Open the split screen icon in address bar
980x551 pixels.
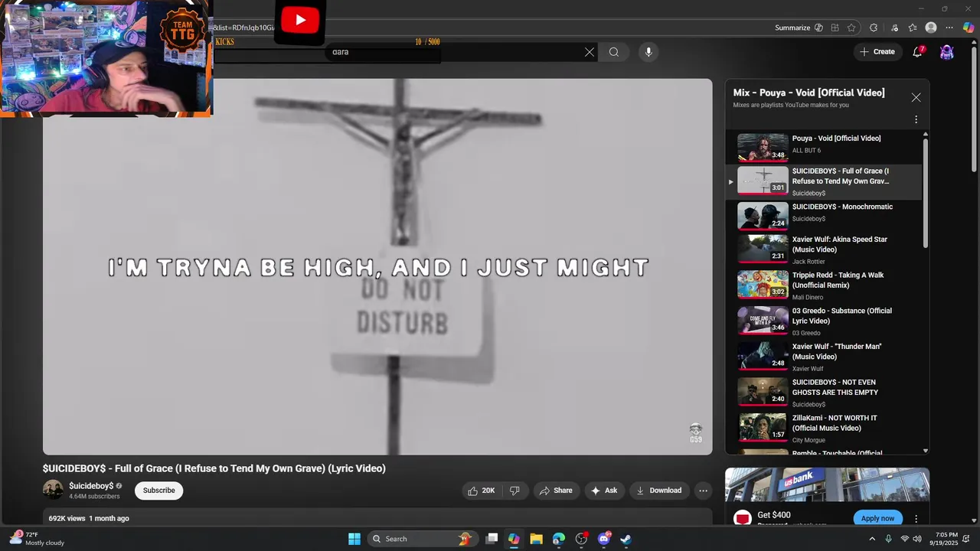click(835, 28)
